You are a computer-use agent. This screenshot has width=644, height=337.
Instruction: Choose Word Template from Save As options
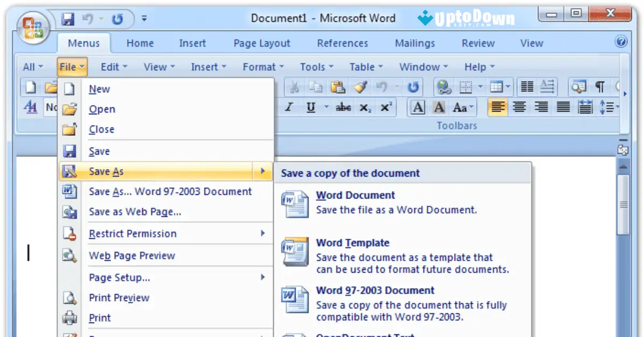tap(353, 243)
